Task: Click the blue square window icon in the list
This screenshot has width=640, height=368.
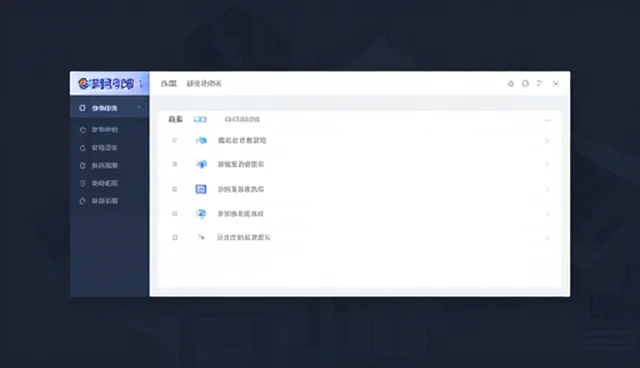Action: click(201, 189)
